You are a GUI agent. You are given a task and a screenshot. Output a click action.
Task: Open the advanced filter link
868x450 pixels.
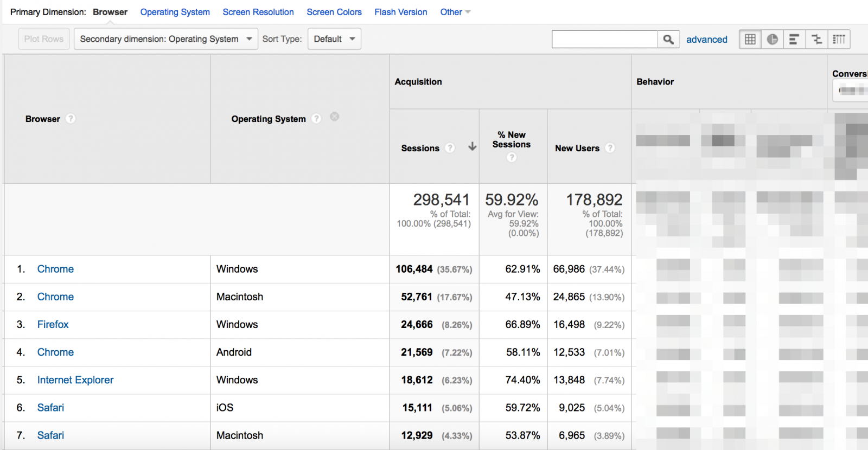coord(706,40)
